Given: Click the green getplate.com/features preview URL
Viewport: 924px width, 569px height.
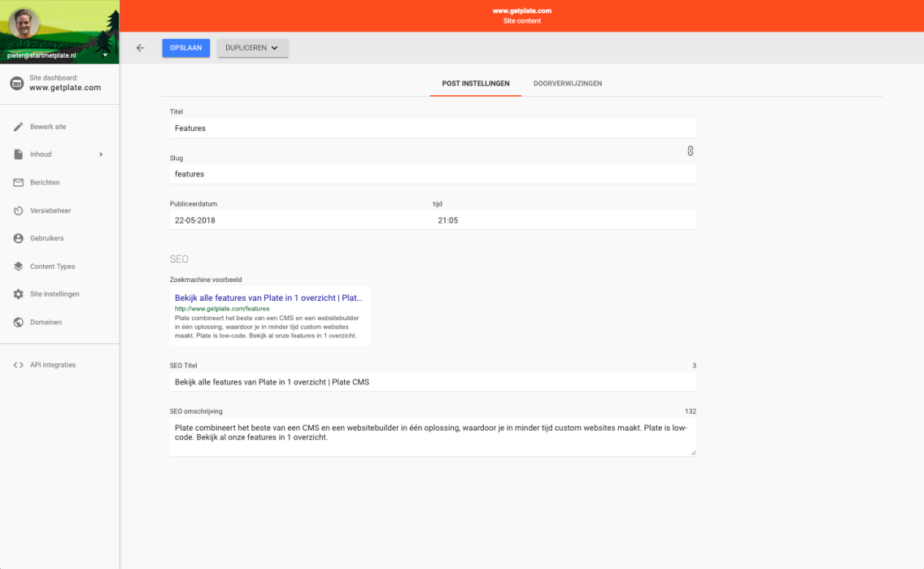Looking at the screenshot, I should (x=221, y=309).
